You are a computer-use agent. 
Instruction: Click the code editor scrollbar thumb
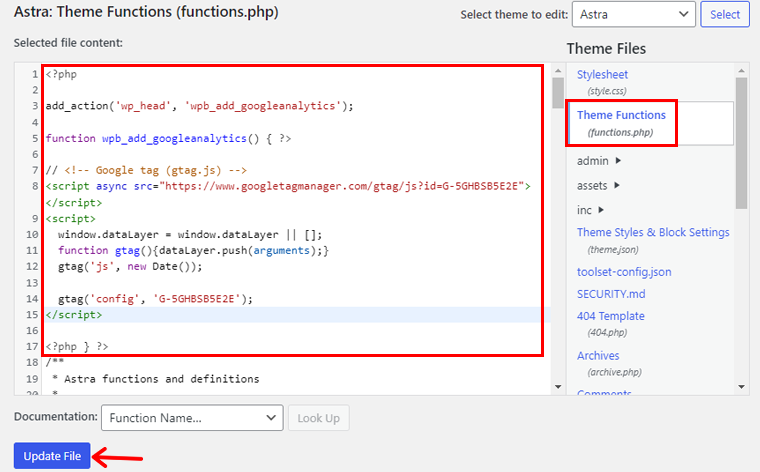(x=558, y=93)
